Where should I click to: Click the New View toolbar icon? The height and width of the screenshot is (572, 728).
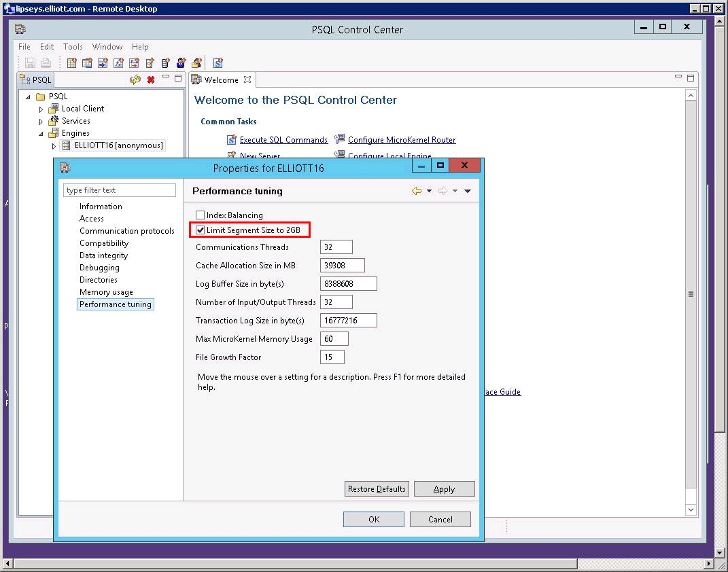pyautogui.click(x=87, y=62)
